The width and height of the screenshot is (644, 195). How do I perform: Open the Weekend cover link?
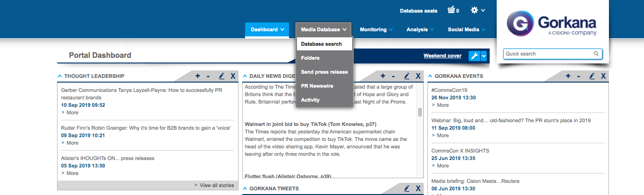pos(442,56)
